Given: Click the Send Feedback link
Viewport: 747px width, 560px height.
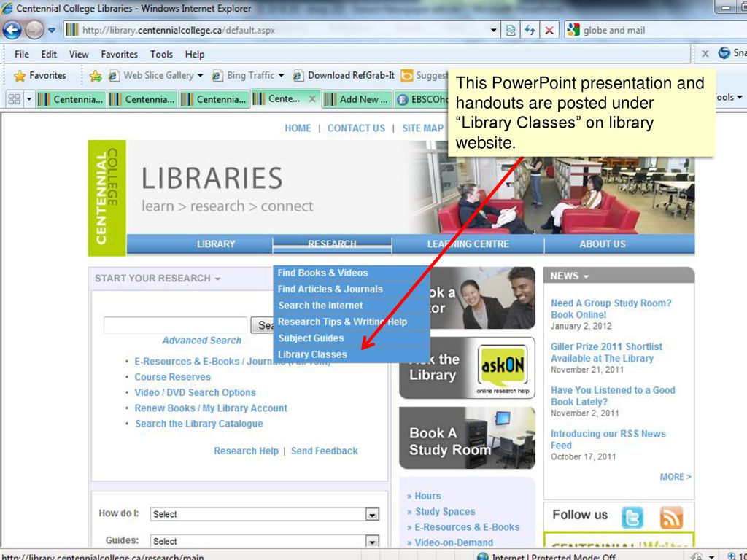Looking at the screenshot, I should tap(325, 451).
